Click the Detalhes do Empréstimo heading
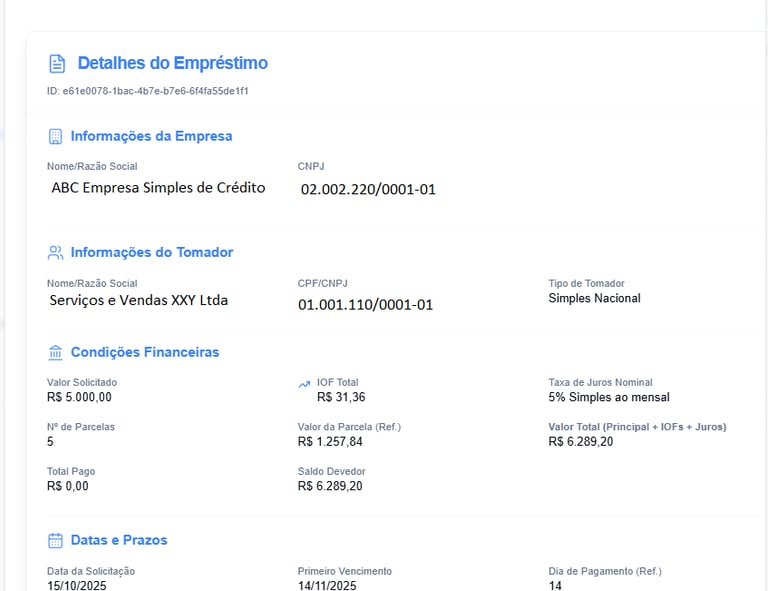This screenshot has width=768, height=591. [x=172, y=63]
